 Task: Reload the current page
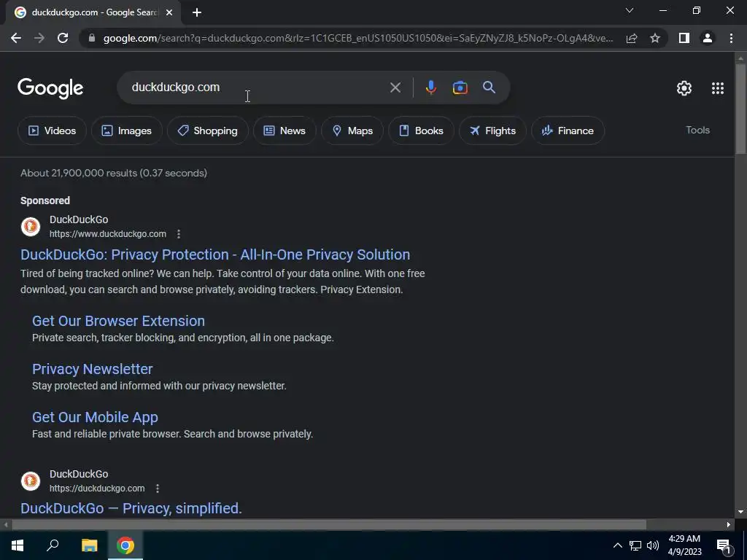pyautogui.click(x=63, y=38)
